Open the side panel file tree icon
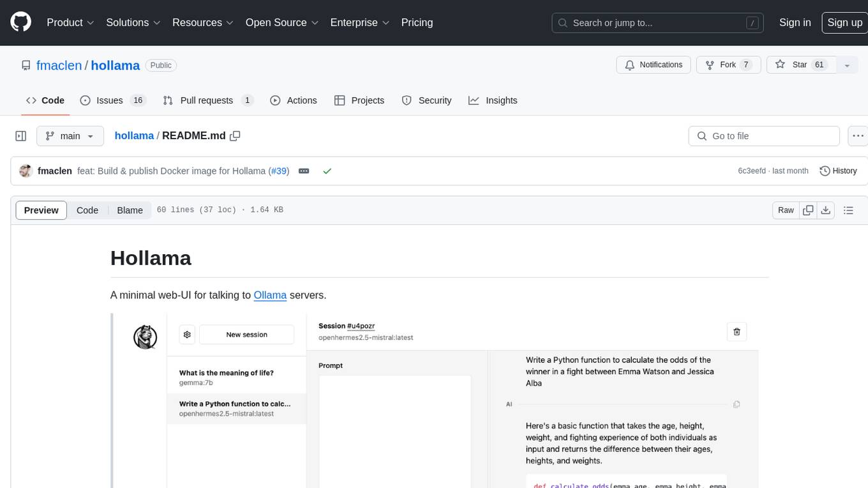This screenshot has height=488, width=868. pos(21,136)
